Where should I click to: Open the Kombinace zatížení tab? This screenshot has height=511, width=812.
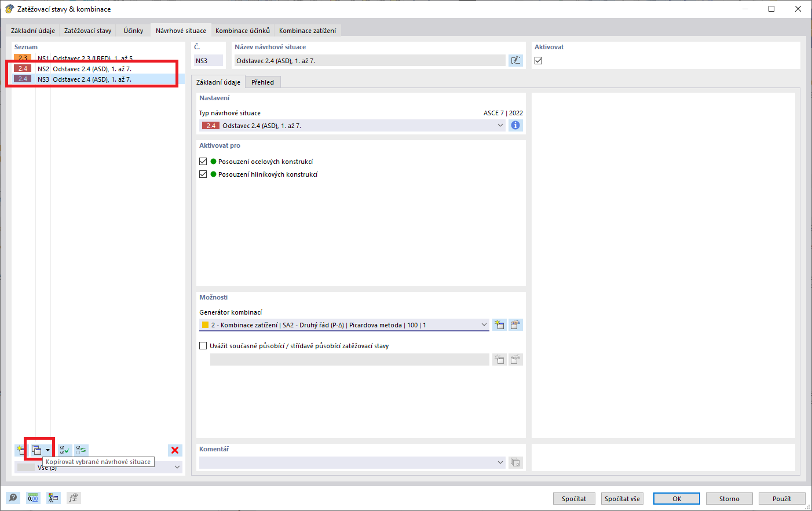click(308, 31)
